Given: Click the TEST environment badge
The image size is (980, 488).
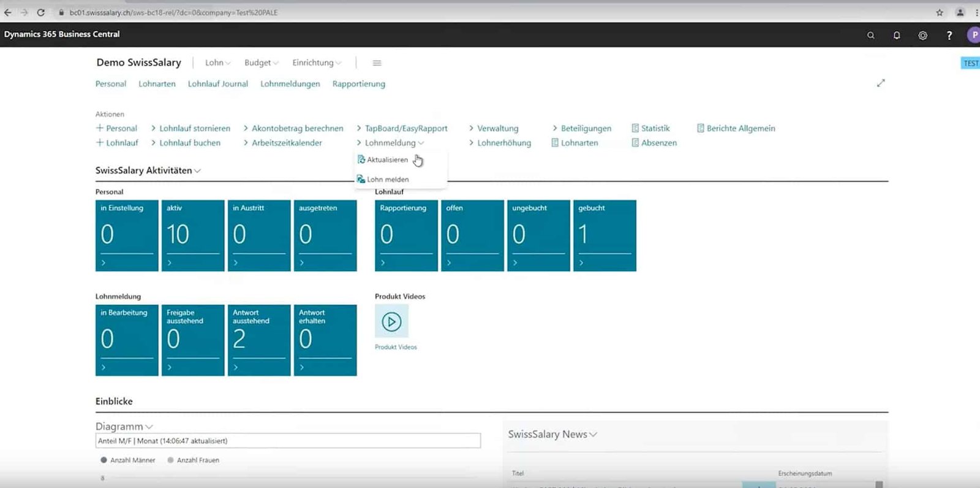Looking at the screenshot, I should tap(971, 63).
